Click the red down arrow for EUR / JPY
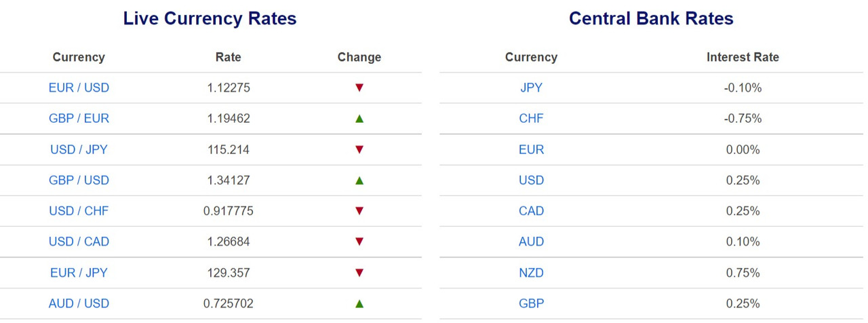The height and width of the screenshot is (323, 868). 359,273
